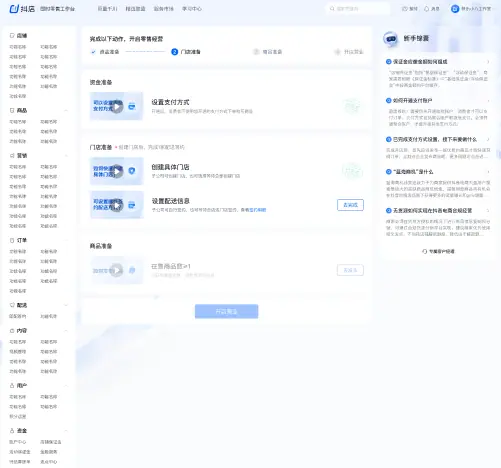
Task: Click the 商品 section icon in sidebar
Action: [12, 110]
